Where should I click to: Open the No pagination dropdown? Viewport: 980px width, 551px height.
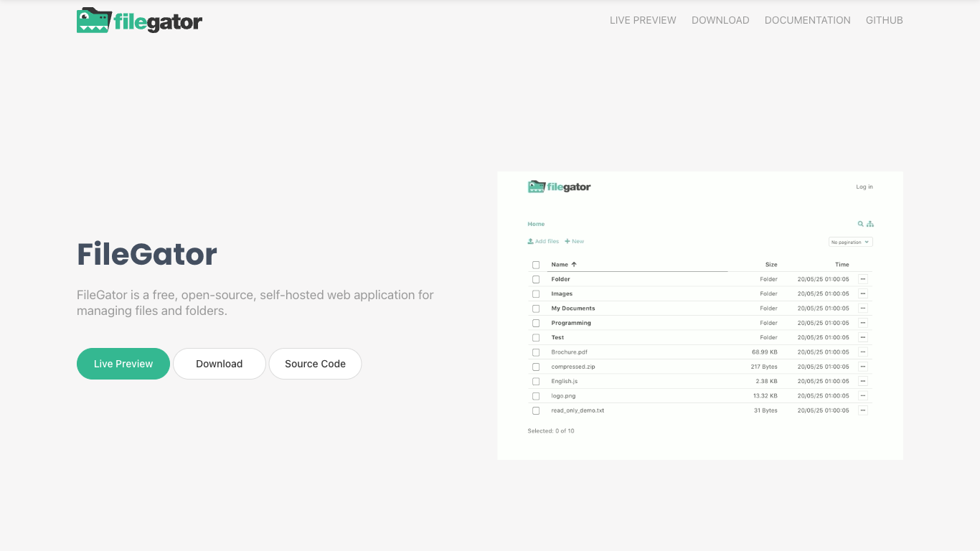(x=851, y=242)
